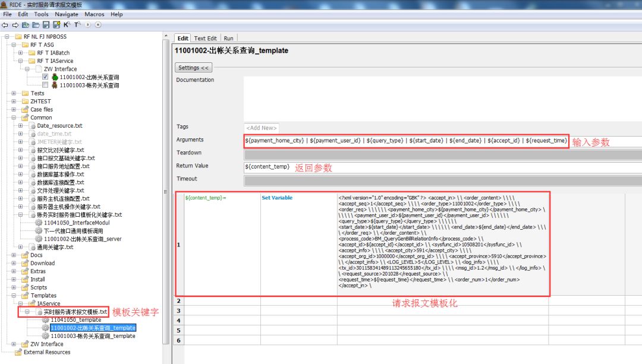642x364 pixels.
Task: Expand the ZHTEST folder
Action: point(14,101)
